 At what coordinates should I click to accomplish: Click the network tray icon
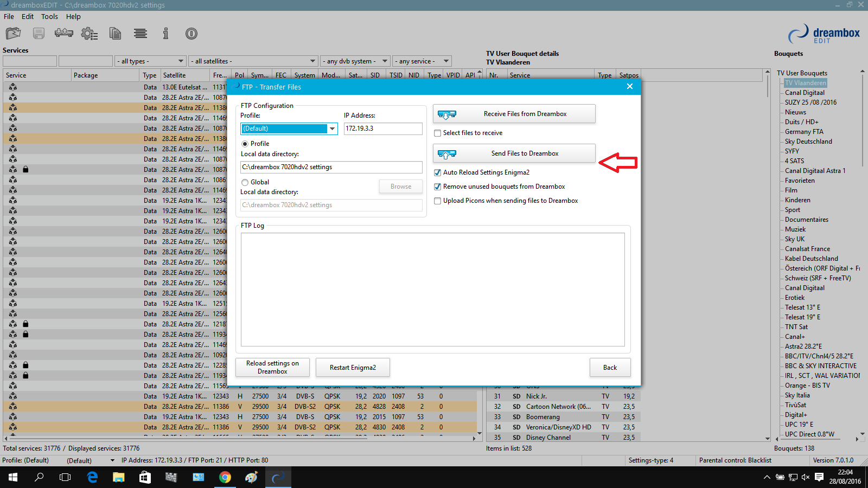pos(793,477)
